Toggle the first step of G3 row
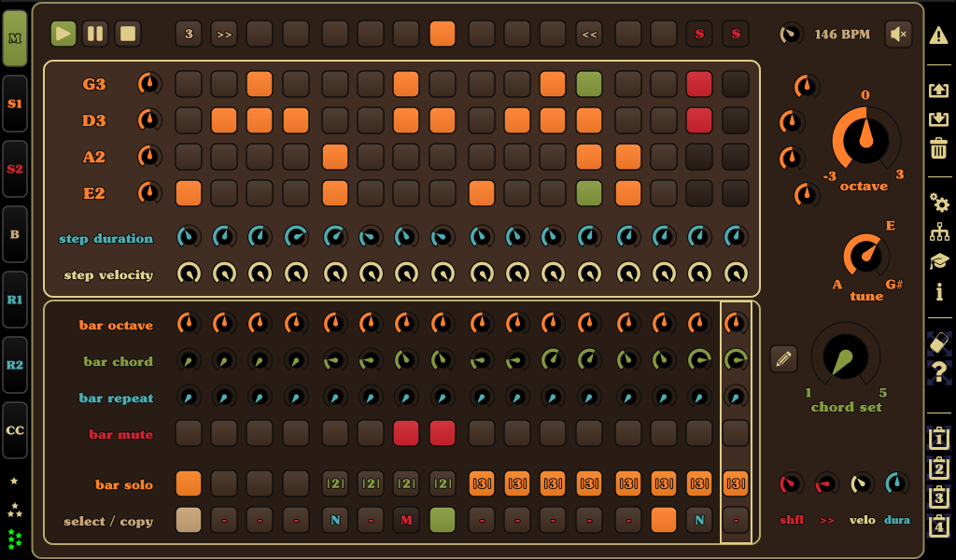956x560 pixels. point(189,84)
